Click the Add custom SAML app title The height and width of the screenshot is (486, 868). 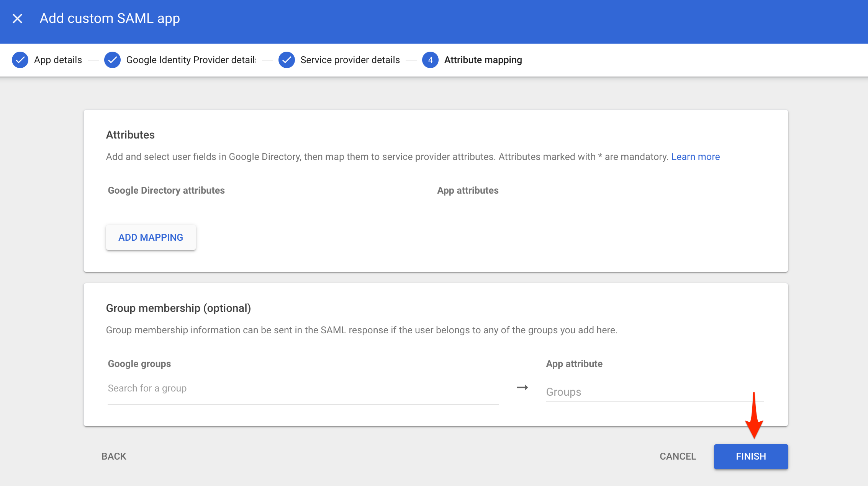[x=110, y=18]
